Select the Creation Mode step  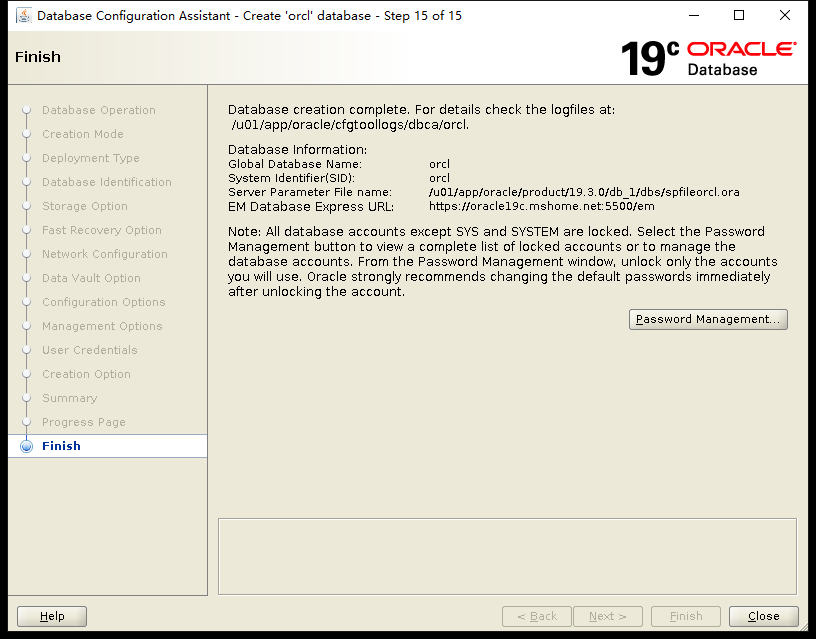click(x=83, y=134)
